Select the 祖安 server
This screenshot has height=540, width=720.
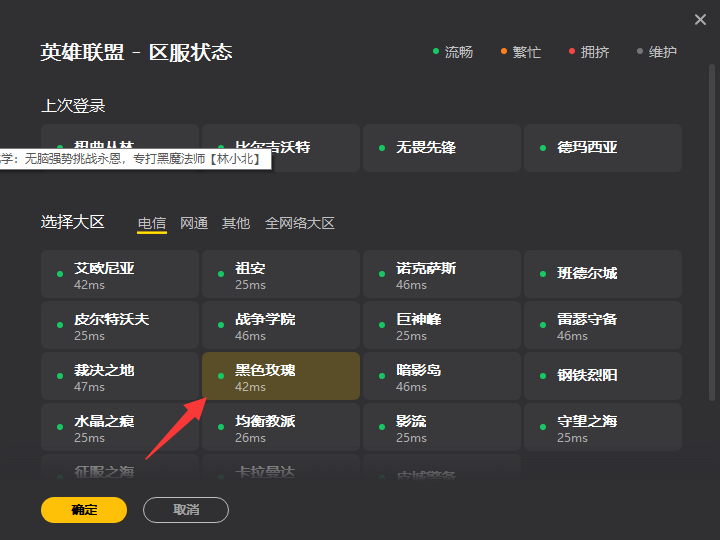[x=281, y=274]
